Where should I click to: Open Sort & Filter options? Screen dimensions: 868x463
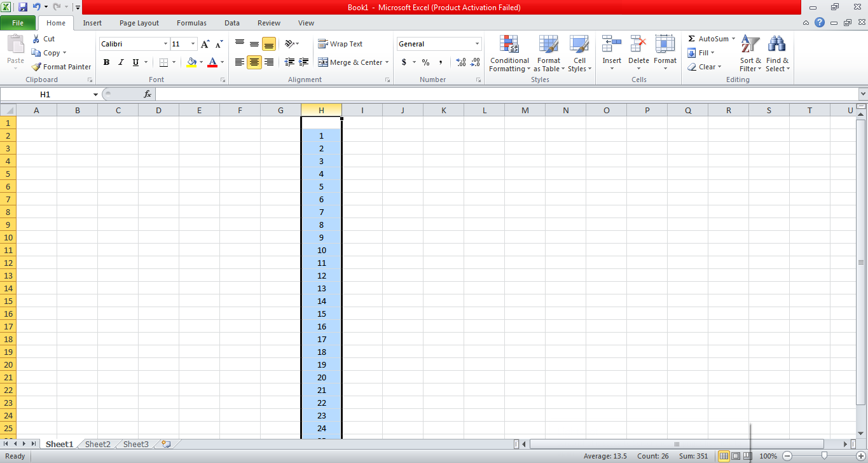750,54
